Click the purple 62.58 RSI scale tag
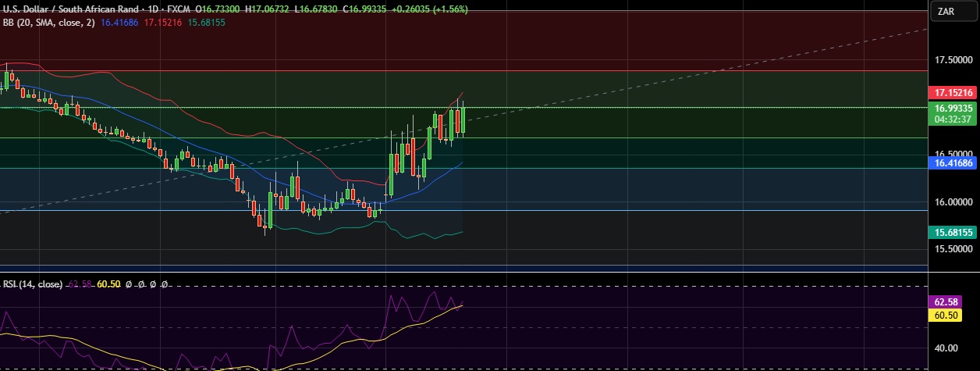Image resolution: width=980 pixels, height=371 pixels. coord(946,301)
